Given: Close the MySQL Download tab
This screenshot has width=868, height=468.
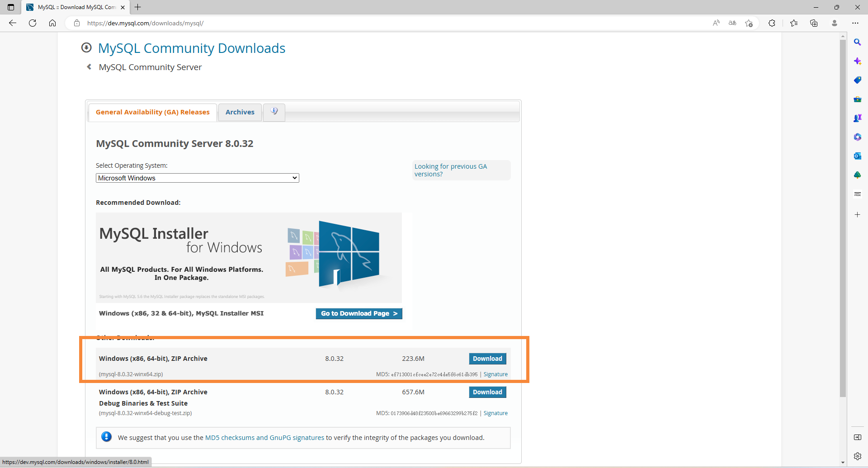Looking at the screenshot, I should (123, 7).
